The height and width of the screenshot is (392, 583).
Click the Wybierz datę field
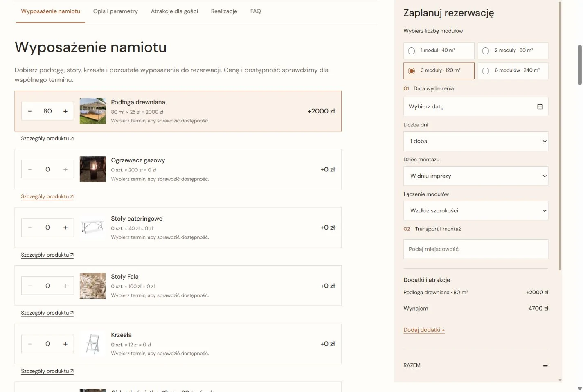(476, 107)
